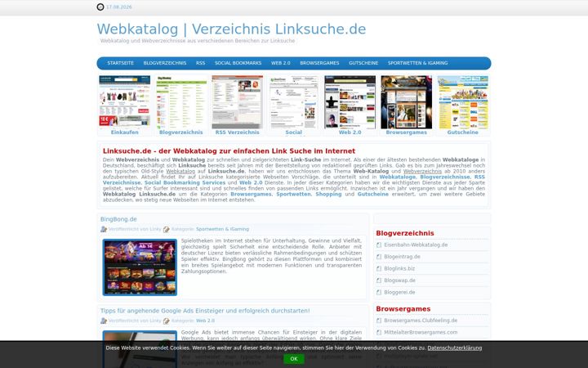Open the SOCIAL BOOKMARKS menu item
Image resolution: width=588 pixels, height=368 pixels.
[238, 63]
